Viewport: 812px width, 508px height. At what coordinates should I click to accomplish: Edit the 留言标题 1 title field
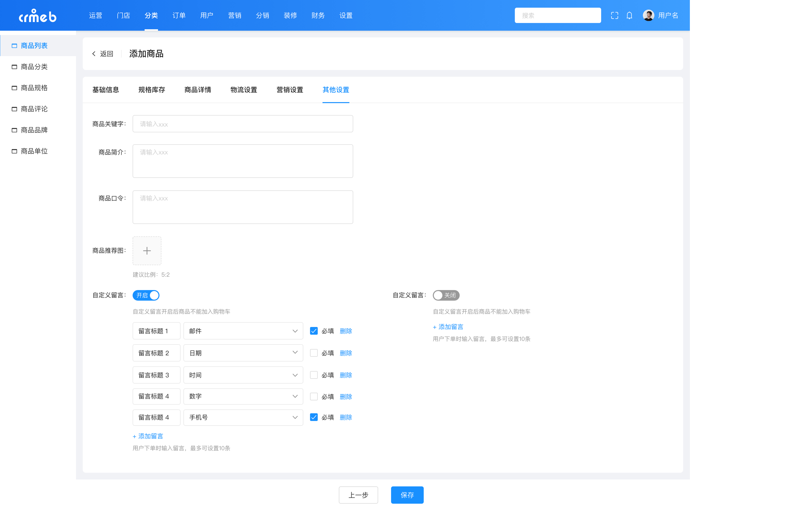click(x=156, y=331)
